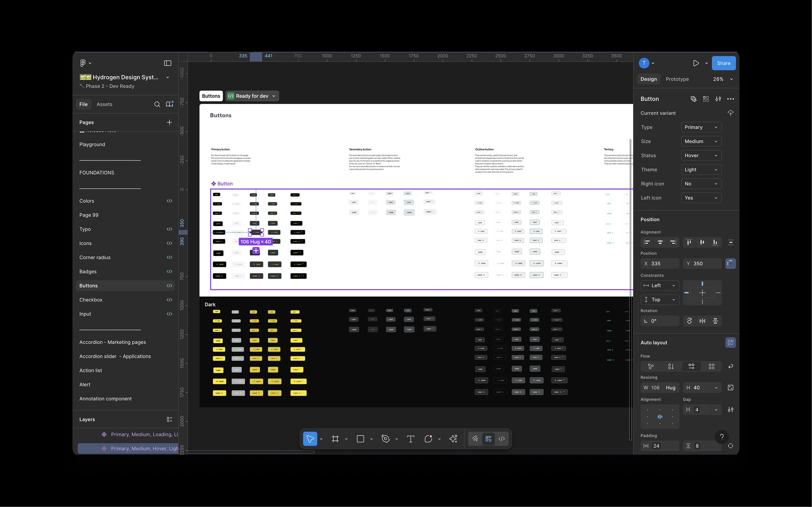The width and height of the screenshot is (812, 507).
Task: Rotate 90 degrees using the rotation icon
Action: pos(689,321)
